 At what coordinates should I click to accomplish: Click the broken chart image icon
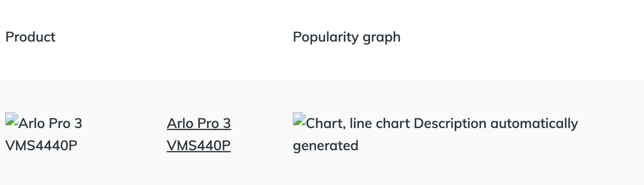pyautogui.click(x=299, y=119)
